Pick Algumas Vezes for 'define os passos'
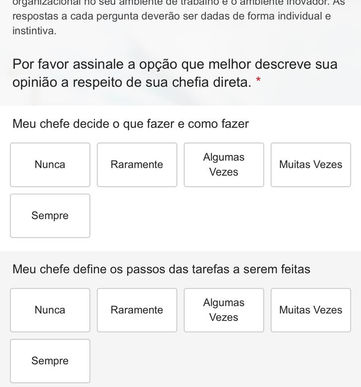Viewport: 361px width, 387px height. tap(224, 310)
